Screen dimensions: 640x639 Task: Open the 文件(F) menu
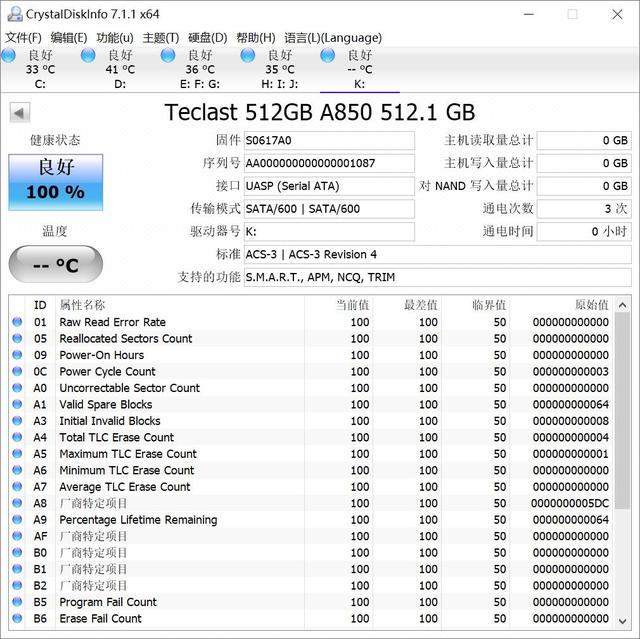pyautogui.click(x=23, y=38)
